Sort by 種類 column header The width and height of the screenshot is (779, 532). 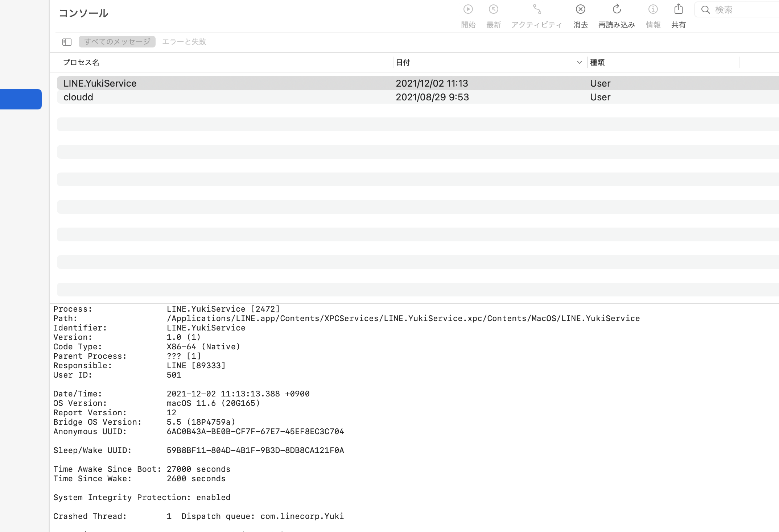[597, 62]
